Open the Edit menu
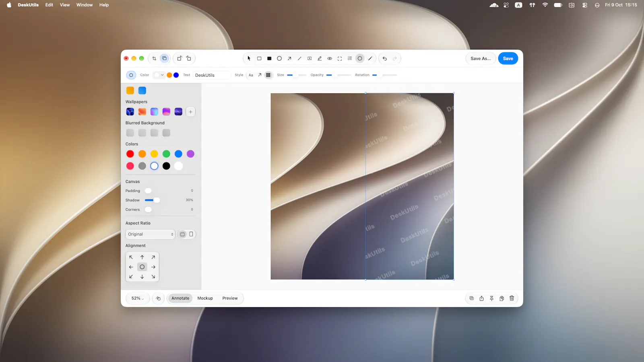 tap(49, 5)
